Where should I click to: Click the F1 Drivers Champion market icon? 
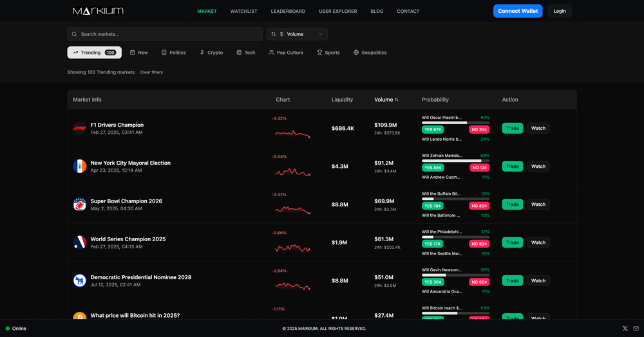click(80, 129)
